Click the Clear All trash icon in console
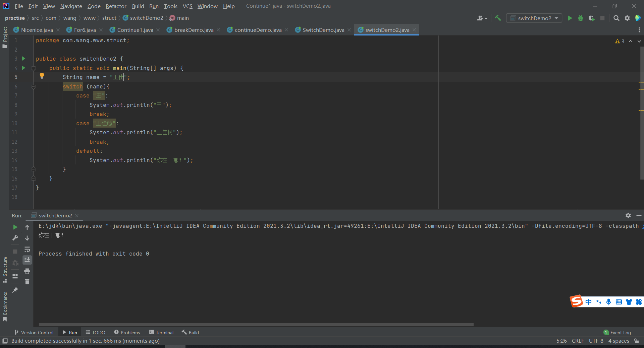The height and width of the screenshot is (348, 644). coord(27,282)
